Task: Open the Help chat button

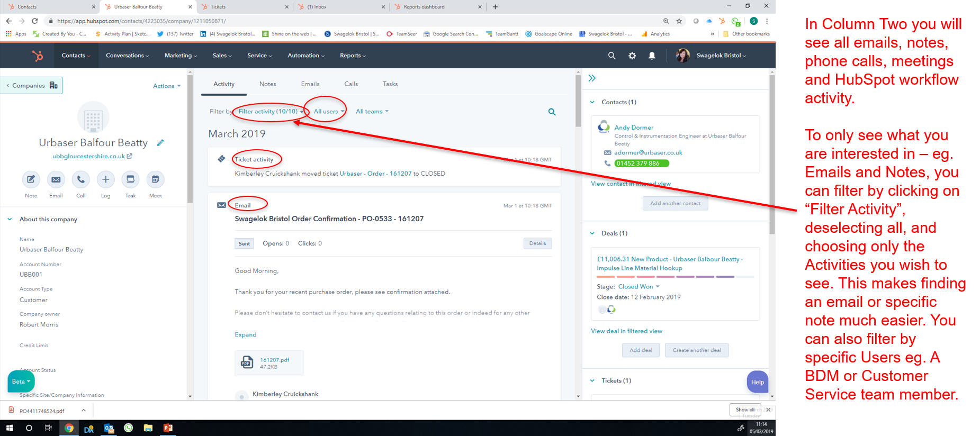Action: (757, 382)
